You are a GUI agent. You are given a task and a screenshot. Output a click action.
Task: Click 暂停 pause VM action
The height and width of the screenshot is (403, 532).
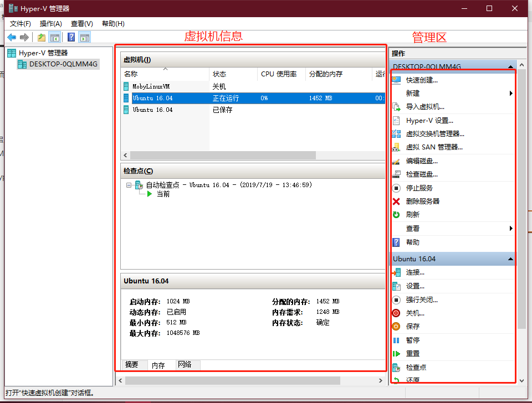tap(412, 340)
